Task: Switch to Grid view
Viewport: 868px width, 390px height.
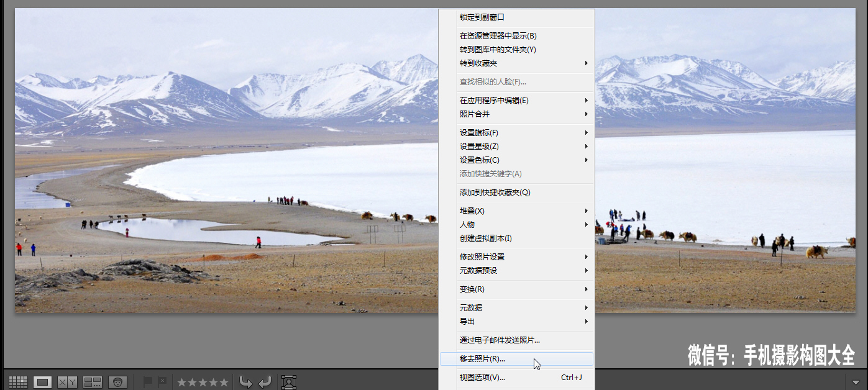Action: click(x=18, y=382)
